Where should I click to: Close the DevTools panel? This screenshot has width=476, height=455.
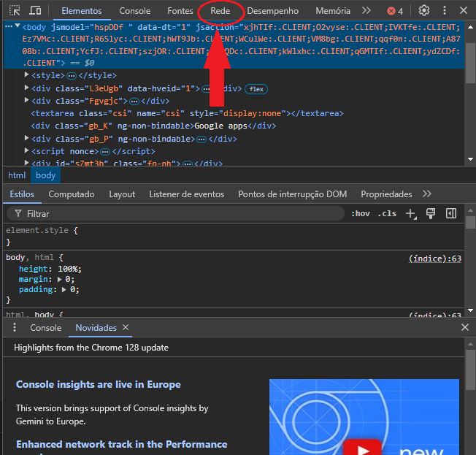pos(464,11)
